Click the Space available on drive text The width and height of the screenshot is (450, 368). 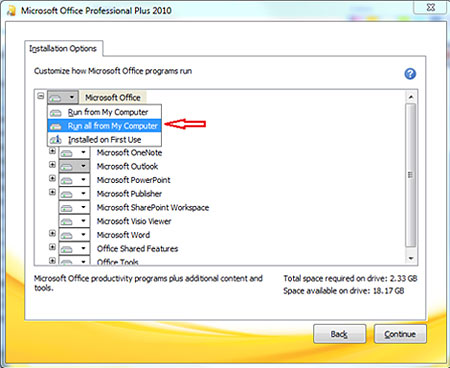[344, 291]
